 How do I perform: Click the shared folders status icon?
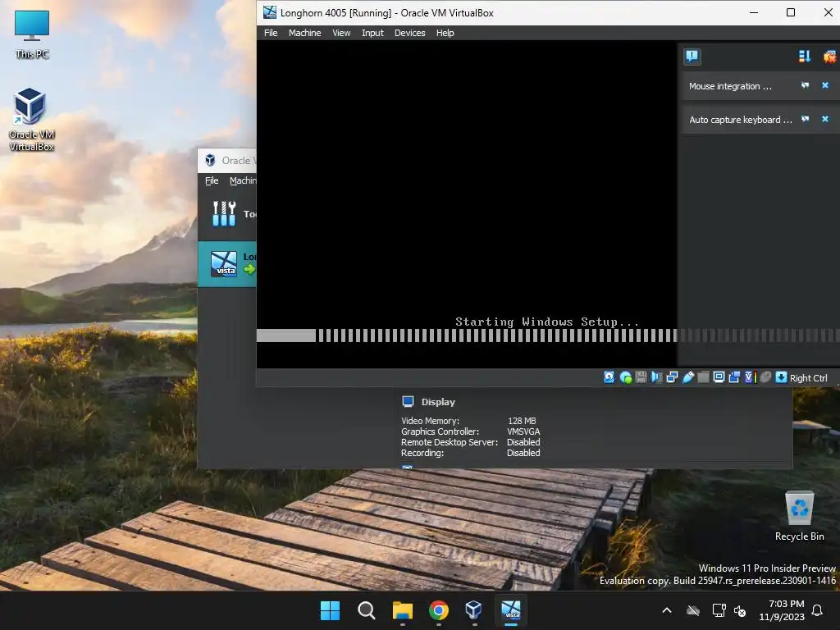tap(703, 377)
